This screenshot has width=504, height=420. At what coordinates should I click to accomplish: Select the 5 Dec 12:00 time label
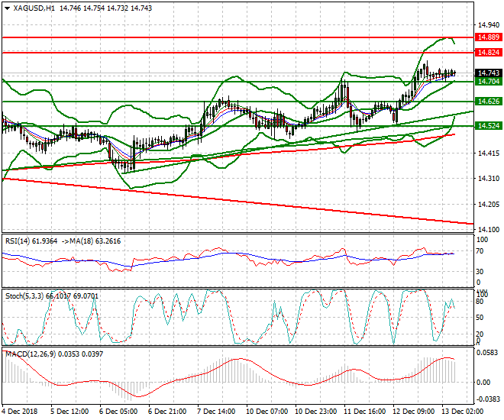click(x=70, y=412)
